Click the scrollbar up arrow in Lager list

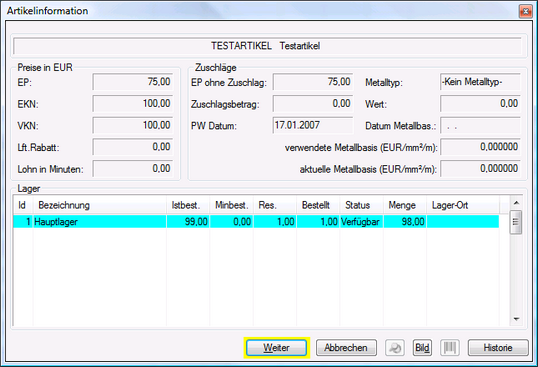click(x=516, y=203)
